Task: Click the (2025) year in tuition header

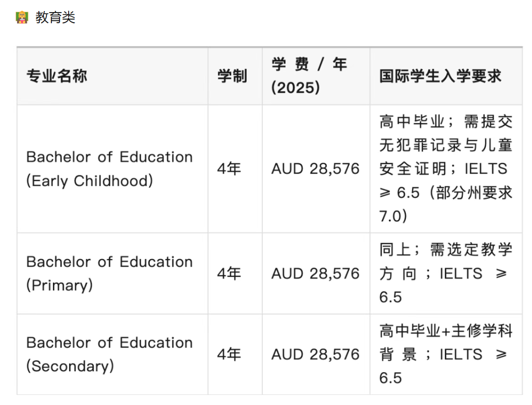Action: pos(295,88)
